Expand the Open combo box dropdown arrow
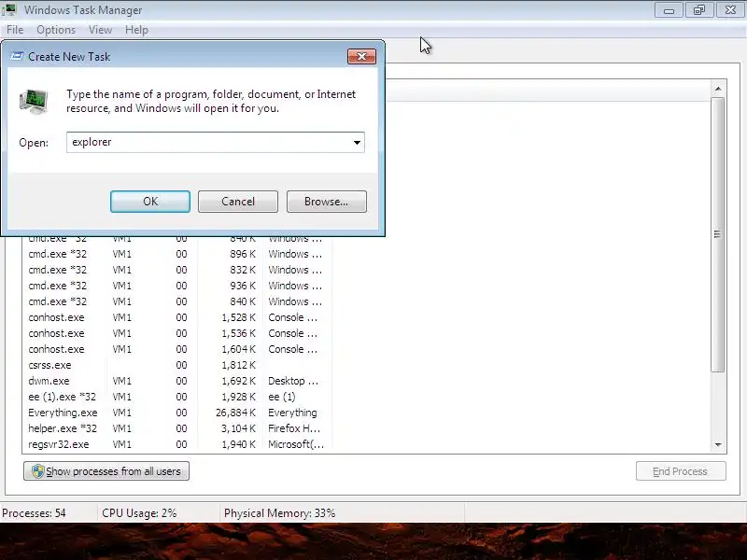 pos(357,143)
